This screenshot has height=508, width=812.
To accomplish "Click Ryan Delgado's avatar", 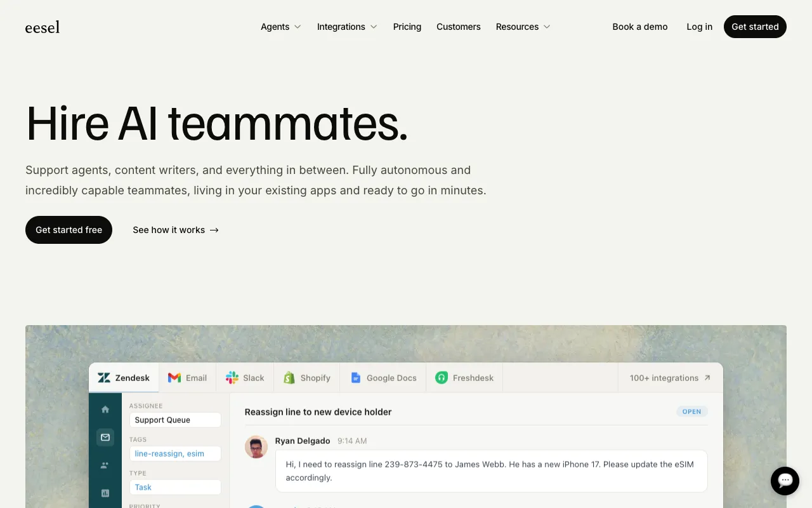I will click(x=256, y=447).
